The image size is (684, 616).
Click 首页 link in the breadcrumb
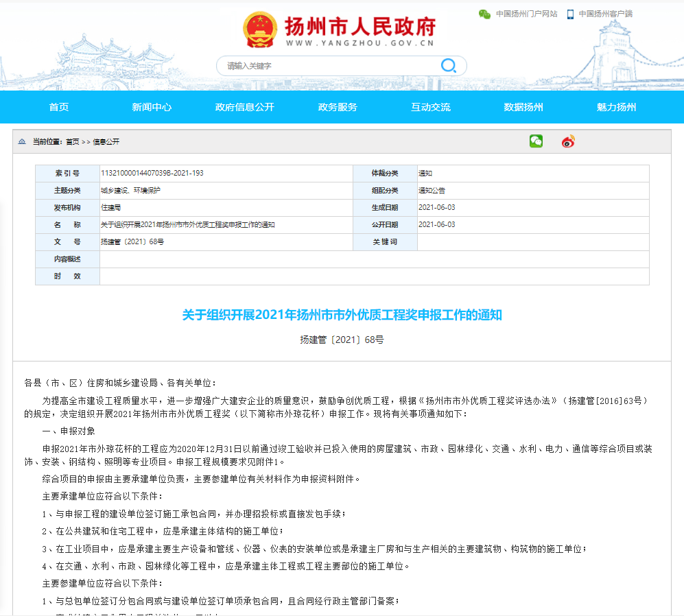pos(72,142)
